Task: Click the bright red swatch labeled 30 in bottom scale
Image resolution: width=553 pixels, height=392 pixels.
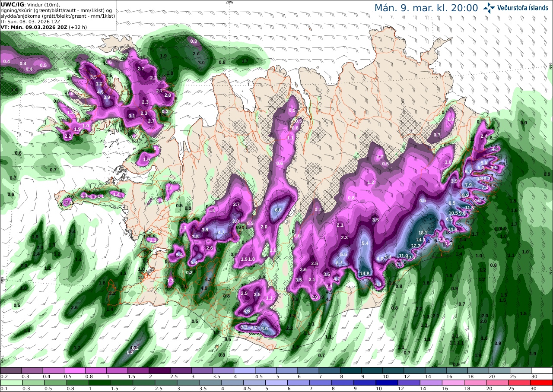Action: tap(542, 383)
